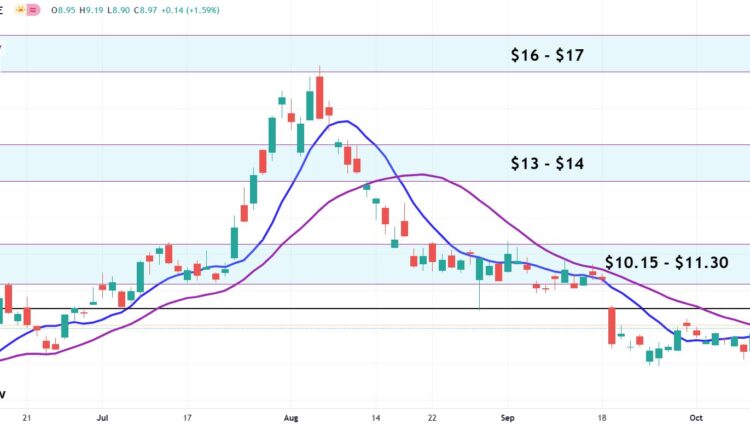Select the $16 - $17 zone label
Image resolution: width=750 pixels, height=430 pixels.
coord(547,56)
